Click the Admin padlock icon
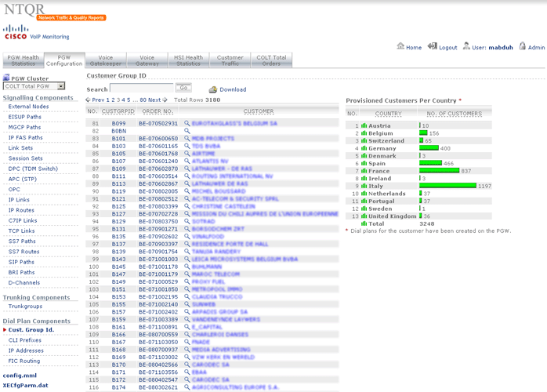 (522, 47)
